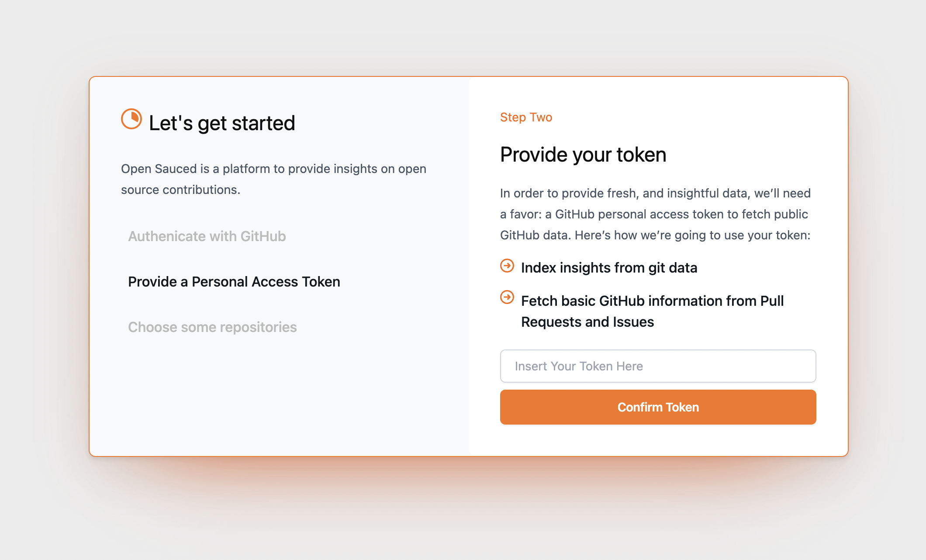926x560 pixels.
Task: Click the Let's get started heading
Action: click(222, 123)
